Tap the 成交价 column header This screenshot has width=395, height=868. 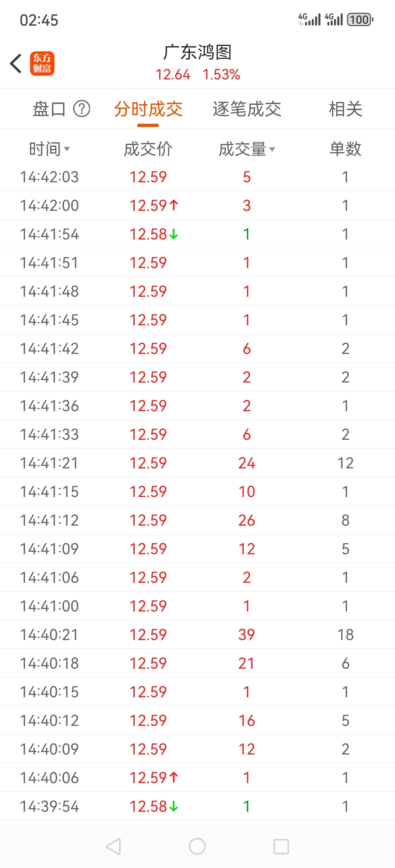(x=148, y=149)
